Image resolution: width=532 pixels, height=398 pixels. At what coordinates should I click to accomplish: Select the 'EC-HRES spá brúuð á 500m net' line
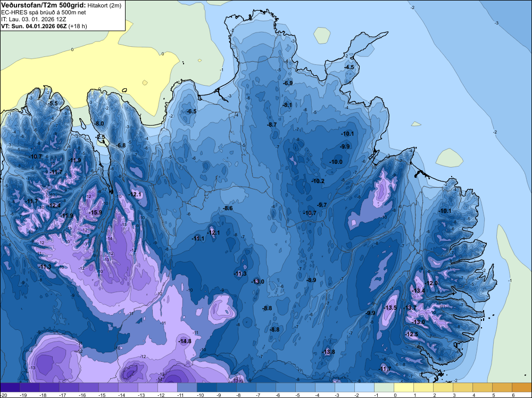[44, 12]
